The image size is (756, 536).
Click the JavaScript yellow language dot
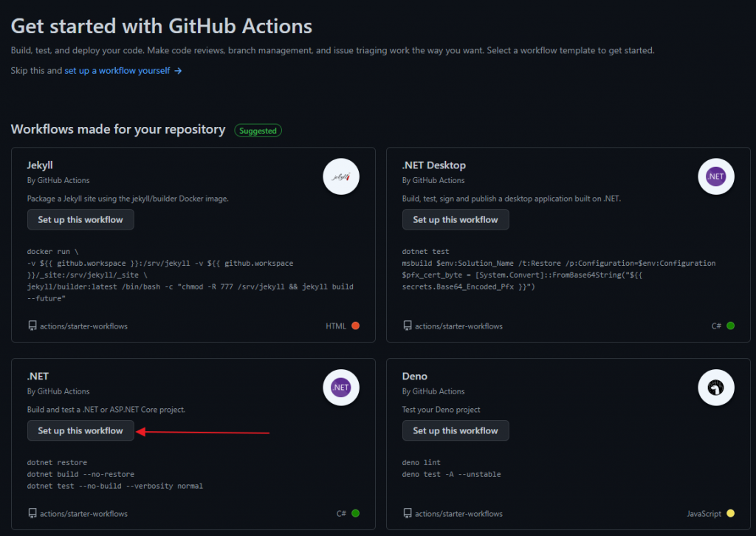pos(730,513)
